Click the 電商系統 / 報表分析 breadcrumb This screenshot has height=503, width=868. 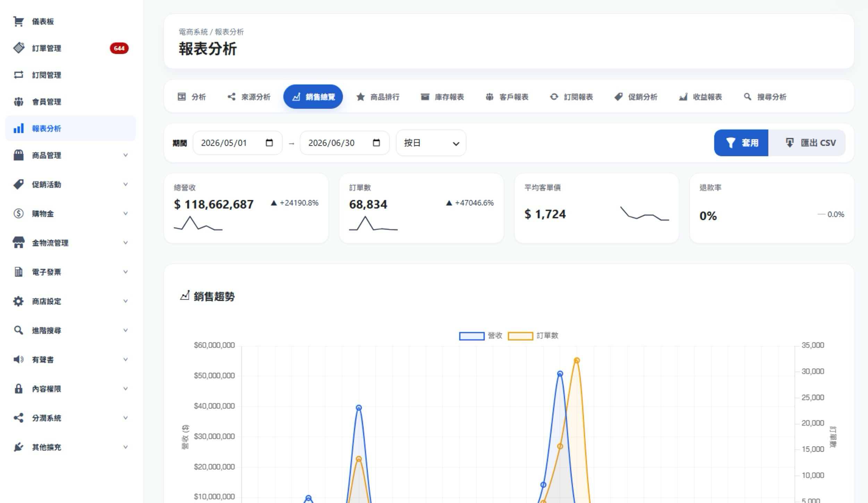click(211, 32)
